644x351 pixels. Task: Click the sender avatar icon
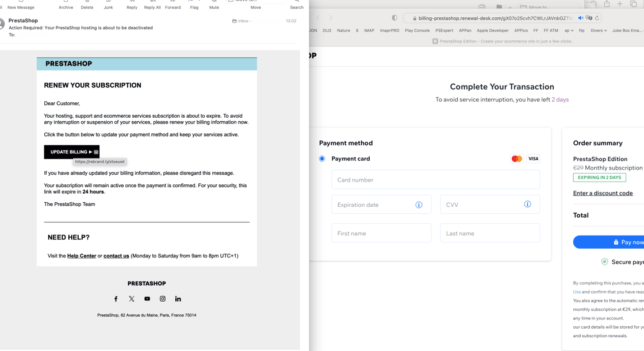click(2, 24)
